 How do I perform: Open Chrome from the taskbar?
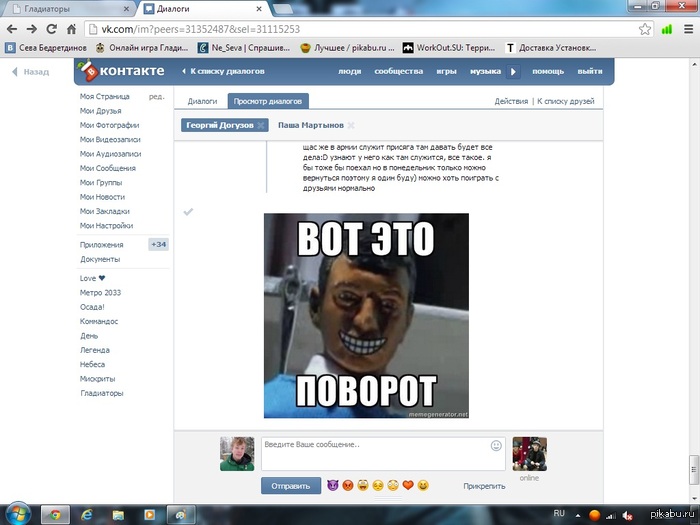[x=55, y=515]
